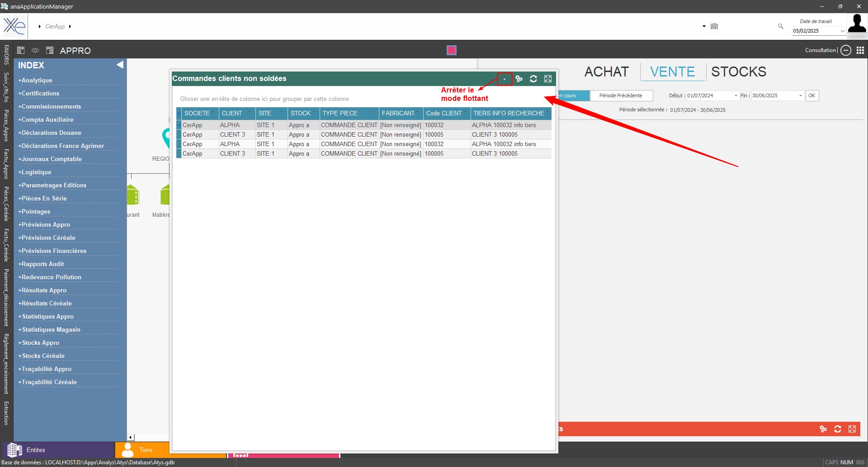Switch to the STOCKS tab

point(738,71)
